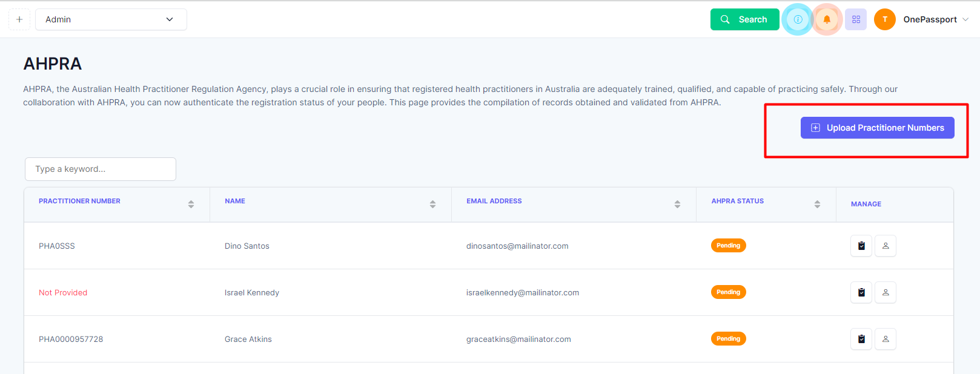Click the Upload button's plus-box icon
Screen dimensions: 980x374
pyautogui.click(x=815, y=128)
